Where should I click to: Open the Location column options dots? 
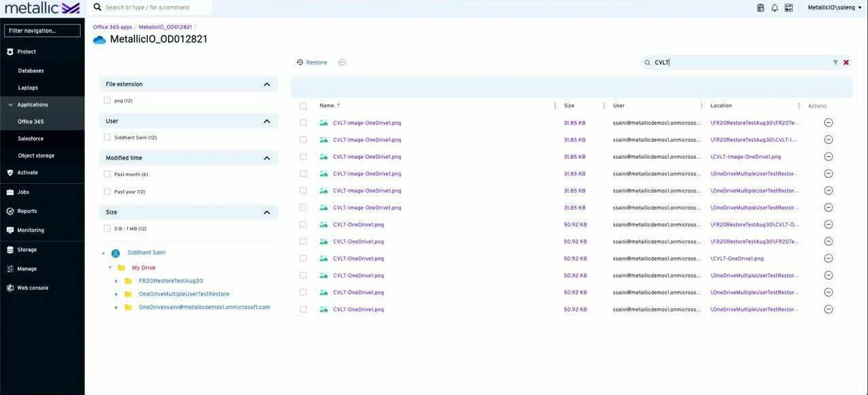coord(799,106)
